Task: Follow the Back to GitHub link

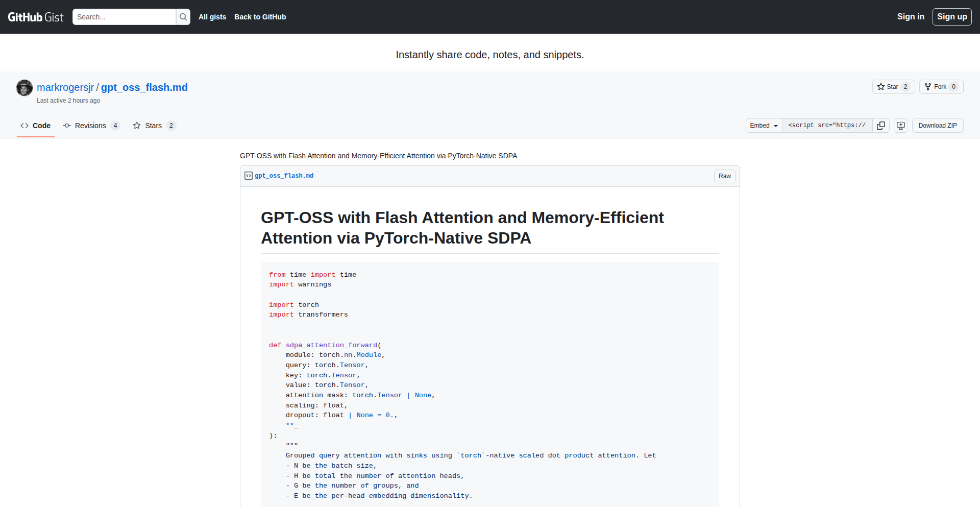Action: click(260, 17)
